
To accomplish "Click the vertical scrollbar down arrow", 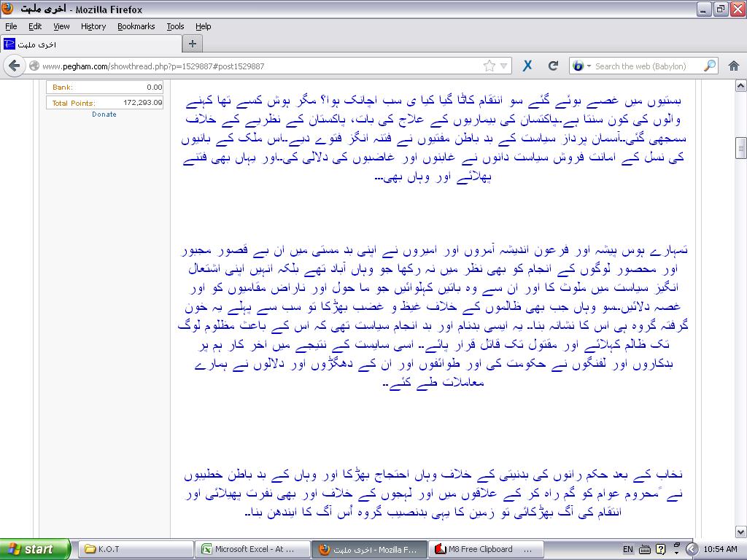I will pyautogui.click(x=740, y=532).
